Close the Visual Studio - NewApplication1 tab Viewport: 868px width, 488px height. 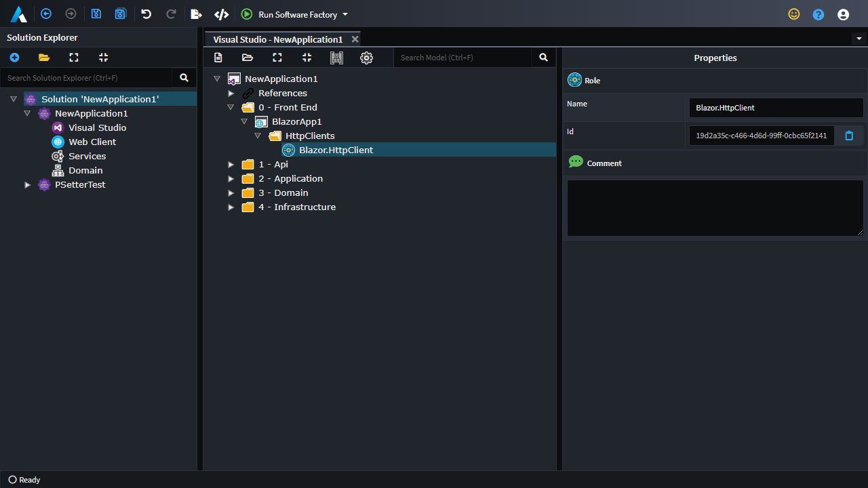coord(355,39)
